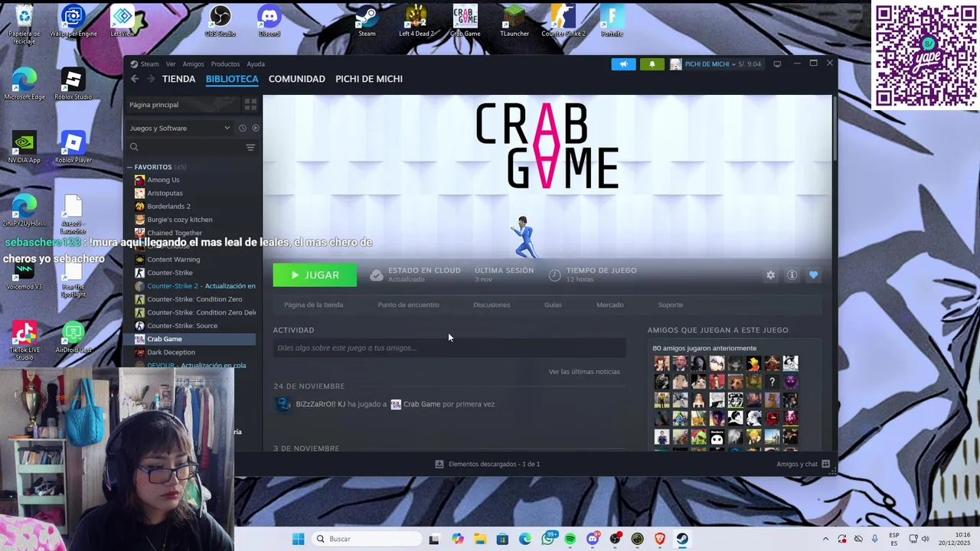Go back with Steam back arrow

[135, 79]
